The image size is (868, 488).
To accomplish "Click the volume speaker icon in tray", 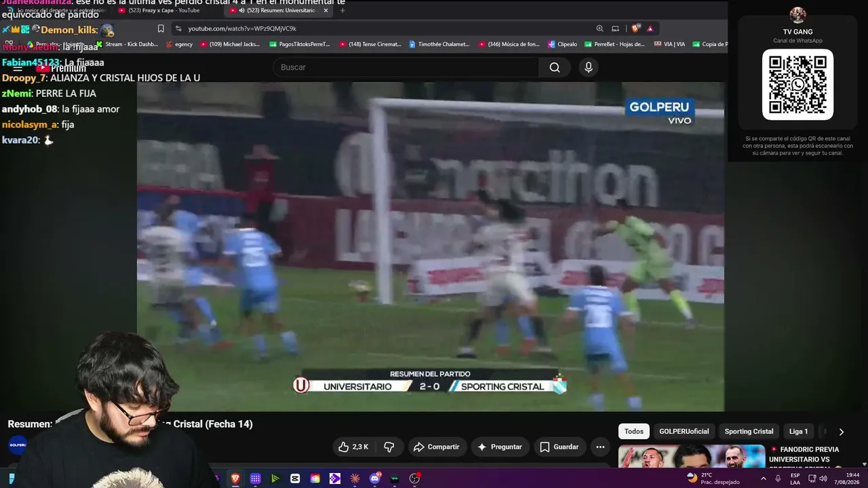I will coord(824,479).
